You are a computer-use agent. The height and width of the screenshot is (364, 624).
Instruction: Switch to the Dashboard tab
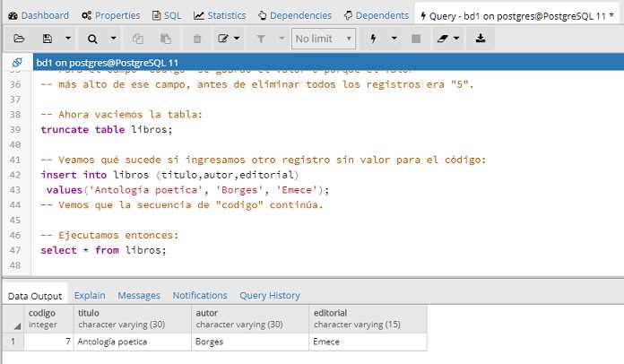click(x=39, y=15)
